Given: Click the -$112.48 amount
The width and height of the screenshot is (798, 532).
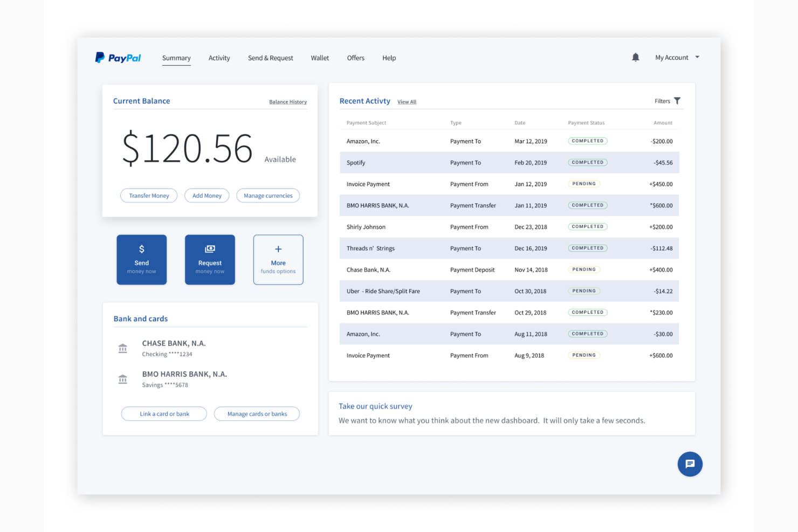Looking at the screenshot, I should 662,248.
